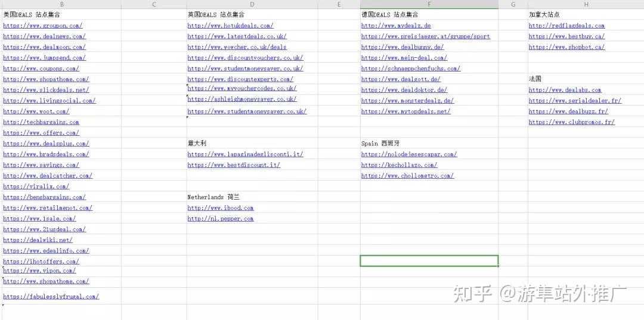Open the ashleighmoneysaver.co.uk link
The image size is (644, 320).
pyautogui.click(x=242, y=99)
